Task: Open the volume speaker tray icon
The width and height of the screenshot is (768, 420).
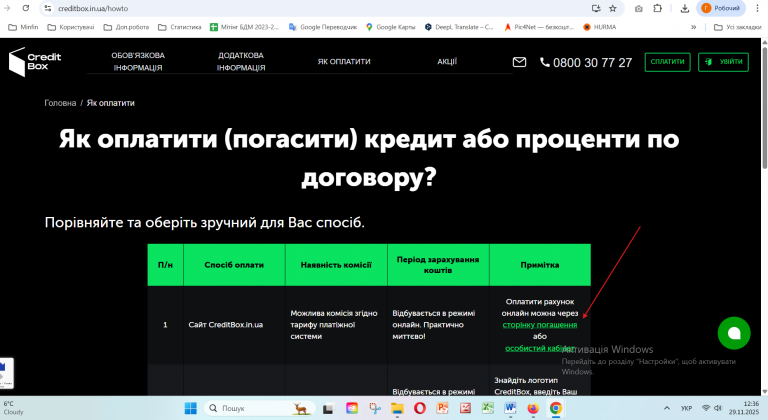Action: [718, 408]
